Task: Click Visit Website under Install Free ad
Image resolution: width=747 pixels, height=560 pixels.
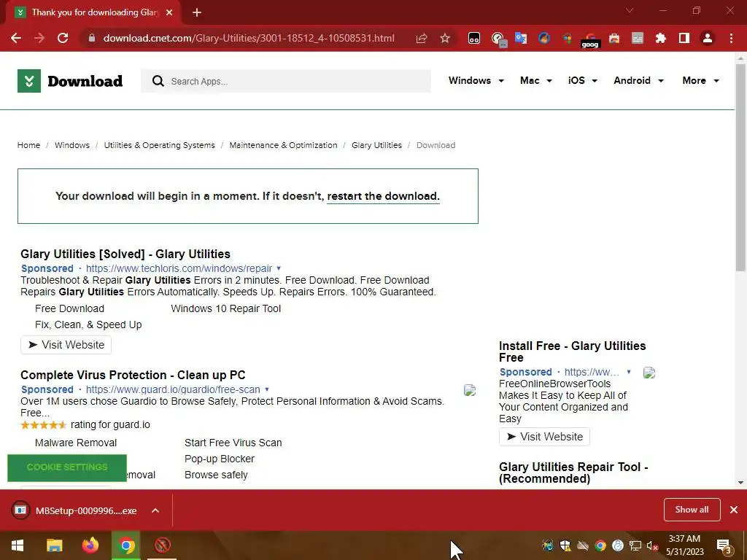Action: click(544, 437)
